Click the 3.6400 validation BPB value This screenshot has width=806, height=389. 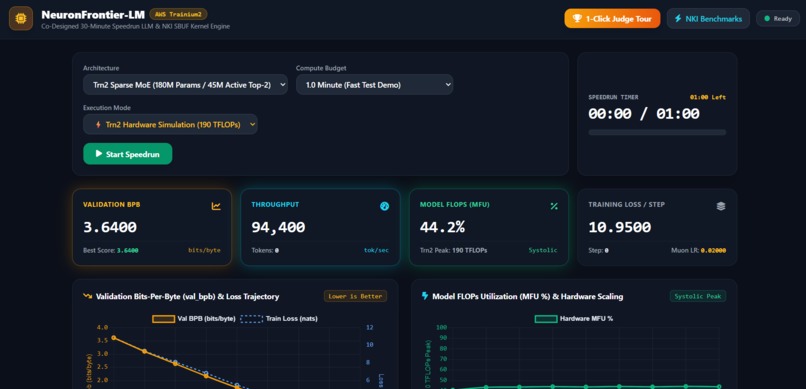(x=110, y=227)
